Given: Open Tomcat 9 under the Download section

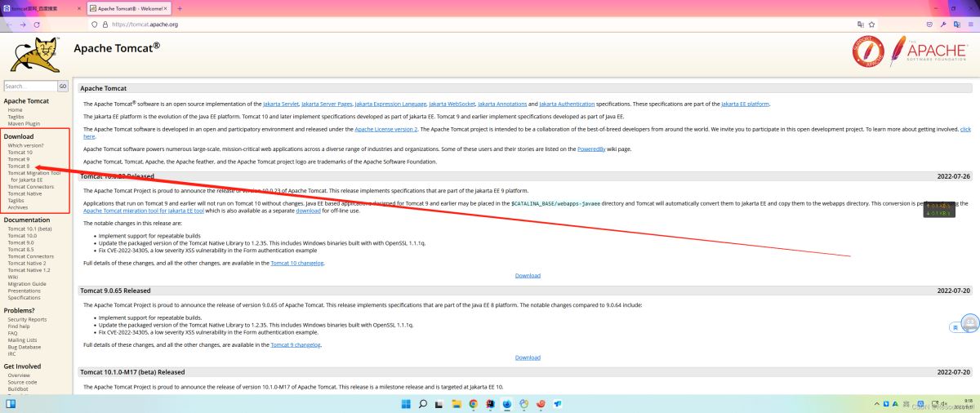Looking at the screenshot, I should [x=18, y=159].
